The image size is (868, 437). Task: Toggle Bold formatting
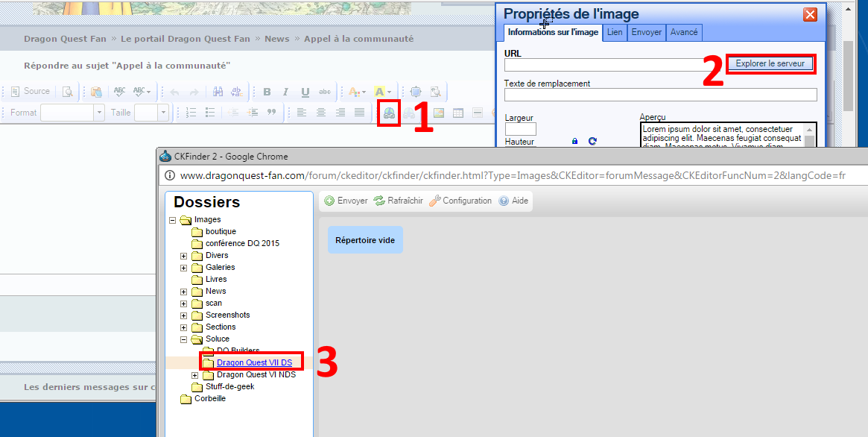[267, 92]
